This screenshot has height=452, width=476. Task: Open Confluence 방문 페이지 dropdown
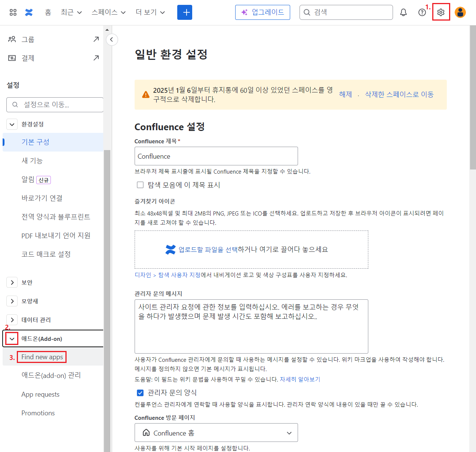coord(216,433)
